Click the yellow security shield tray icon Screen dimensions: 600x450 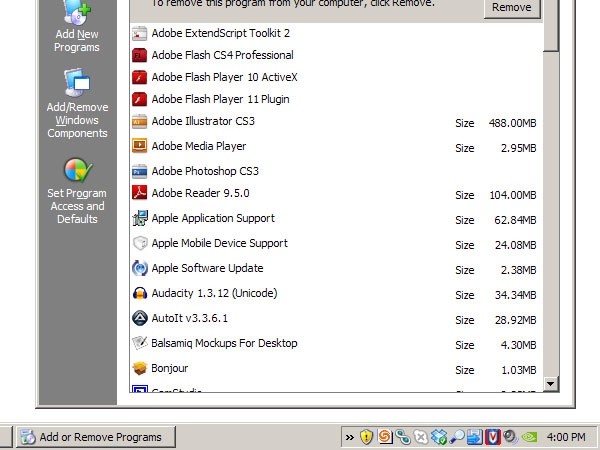tap(366, 437)
